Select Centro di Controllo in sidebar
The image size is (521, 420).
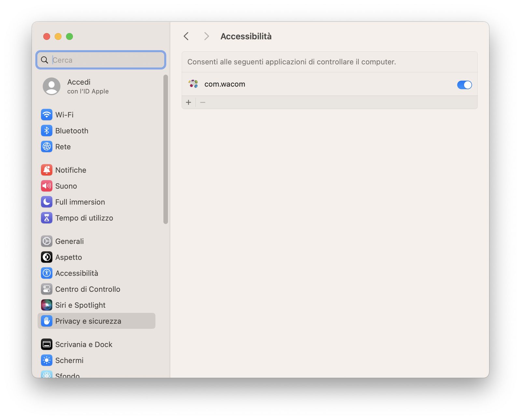pos(88,289)
